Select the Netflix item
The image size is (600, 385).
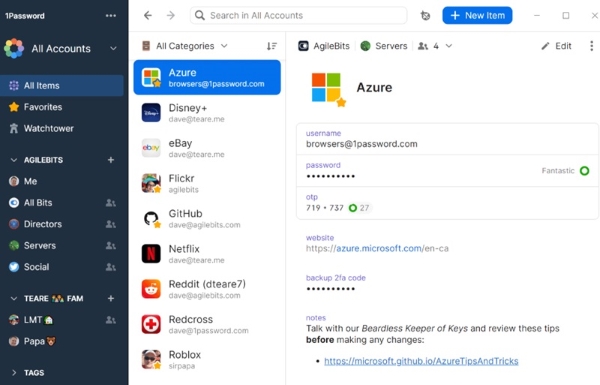[x=207, y=253]
